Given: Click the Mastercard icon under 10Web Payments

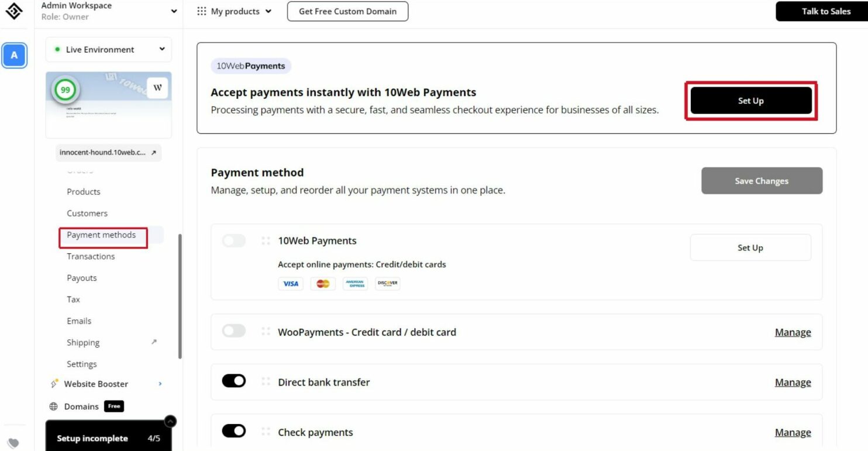Looking at the screenshot, I should click(323, 283).
